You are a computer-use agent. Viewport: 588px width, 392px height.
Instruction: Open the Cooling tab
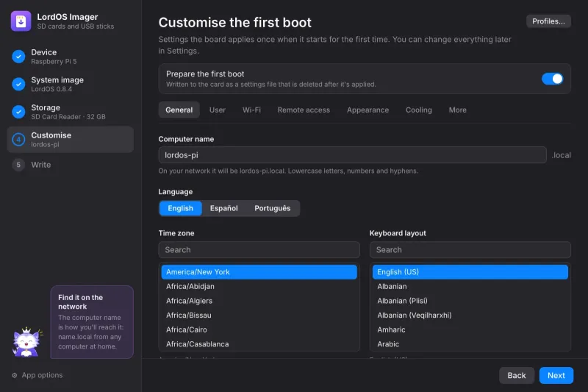(419, 110)
